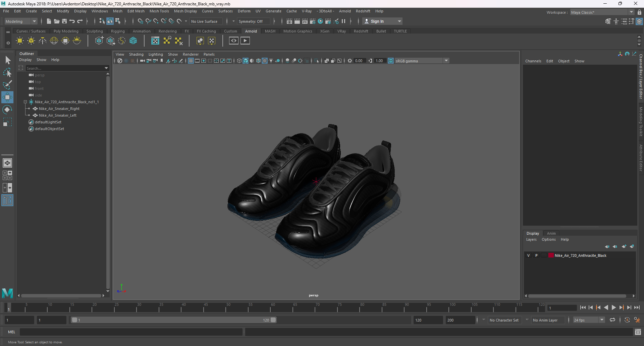Toggle loop playback icon
Viewport: 644px width, 346px height.
coord(612,320)
